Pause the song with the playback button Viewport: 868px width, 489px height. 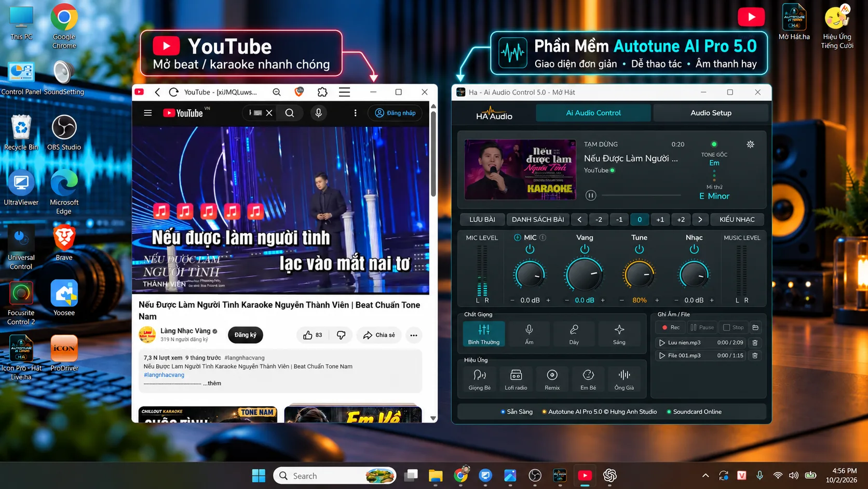[x=591, y=195]
